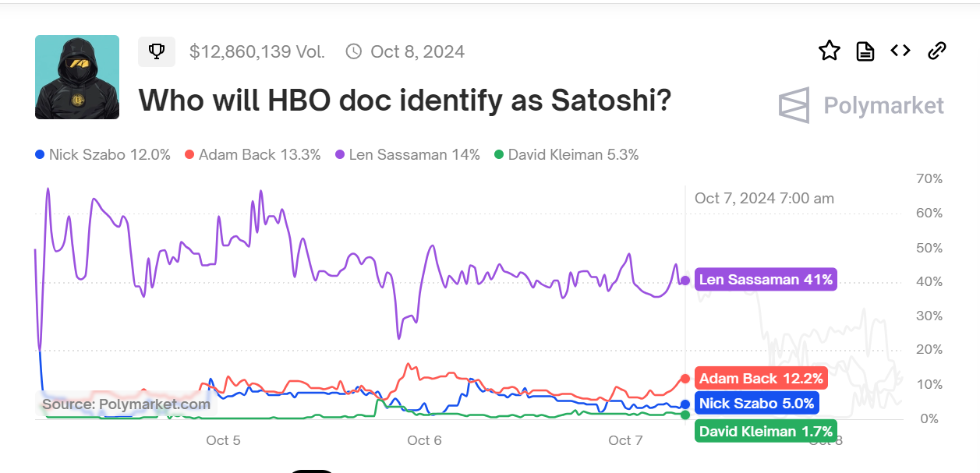Click the clock icon beside the date
The image size is (980, 473).
point(355,51)
